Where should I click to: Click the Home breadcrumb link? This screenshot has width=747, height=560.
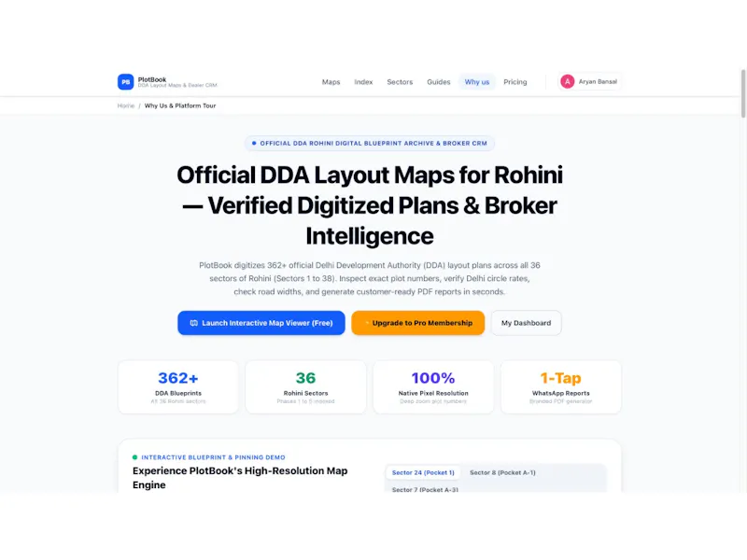[x=126, y=105]
